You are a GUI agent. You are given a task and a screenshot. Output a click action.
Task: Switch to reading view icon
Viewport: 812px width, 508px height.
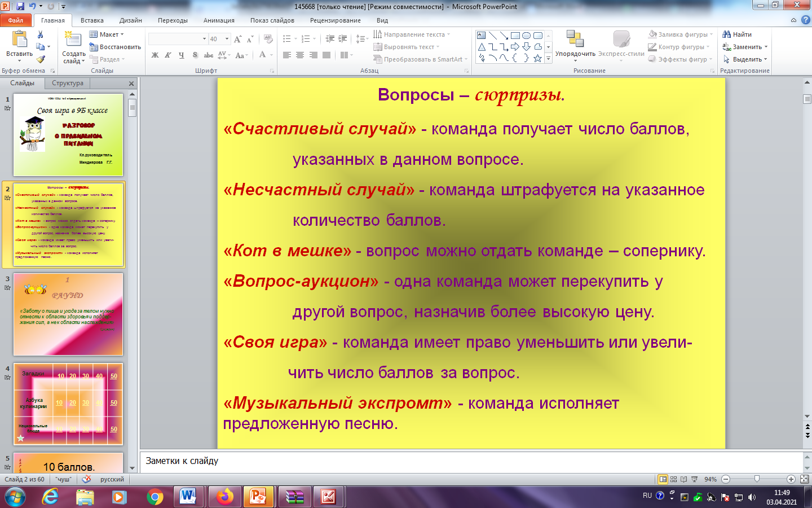pos(683,479)
